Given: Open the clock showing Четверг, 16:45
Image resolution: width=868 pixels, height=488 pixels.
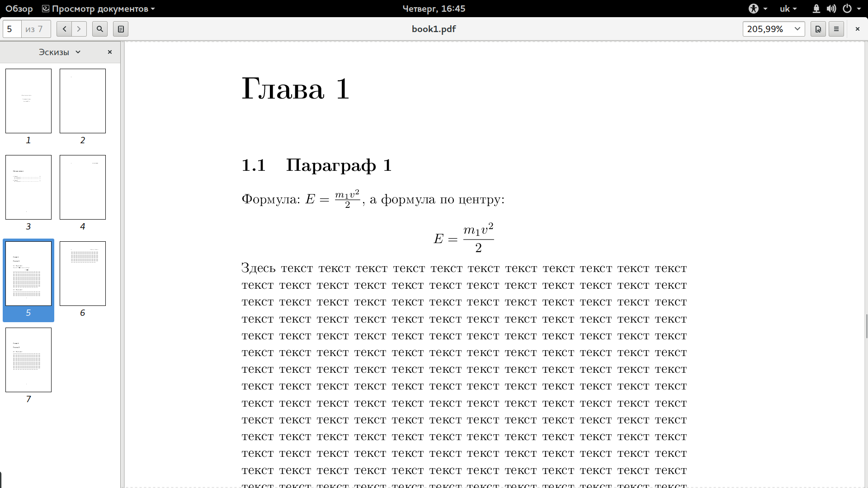Looking at the screenshot, I should (434, 9).
